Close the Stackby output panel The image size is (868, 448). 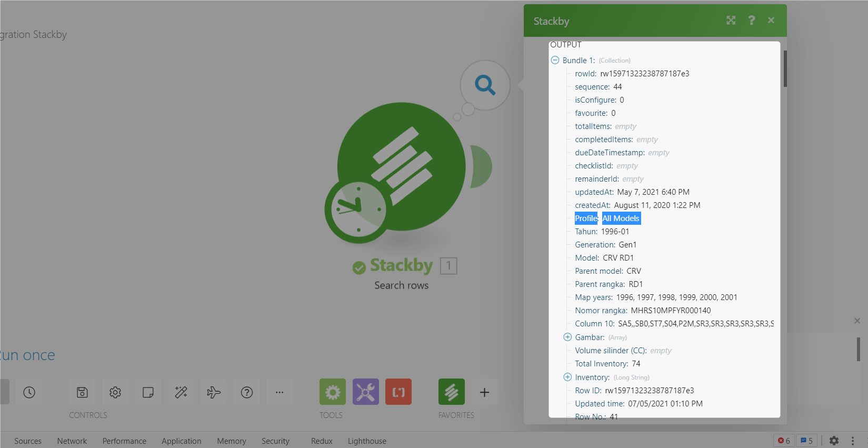tap(771, 21)
